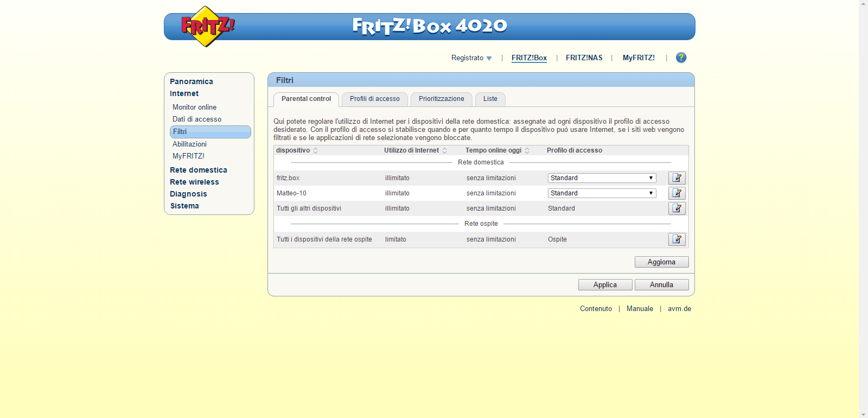Viewport: 868px width, 418px height.
Task: Click 'Tutti i dispositivi della rete ospite' text
Action: tap(324, 239)
